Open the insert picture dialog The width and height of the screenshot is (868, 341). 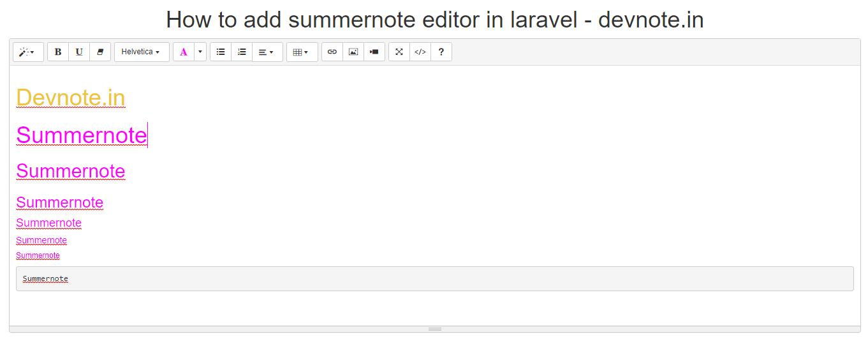pos(353,52)
